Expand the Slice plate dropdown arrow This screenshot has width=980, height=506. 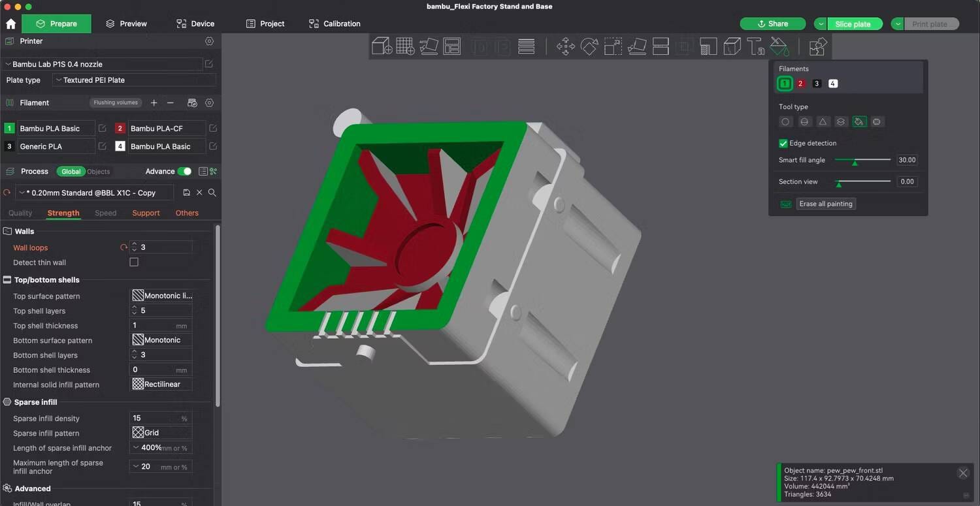point(821,24)
